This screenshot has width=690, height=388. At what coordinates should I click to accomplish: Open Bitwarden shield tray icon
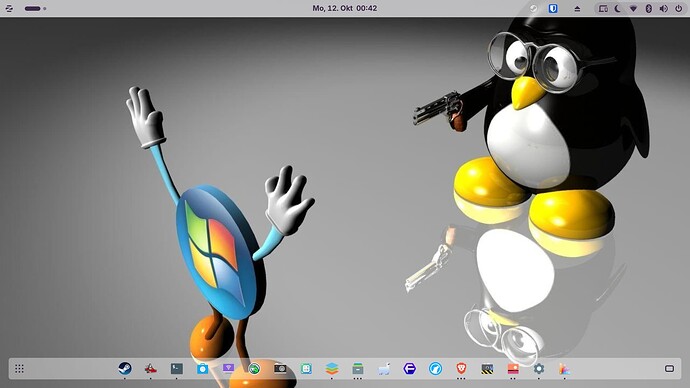coord(553,8)
